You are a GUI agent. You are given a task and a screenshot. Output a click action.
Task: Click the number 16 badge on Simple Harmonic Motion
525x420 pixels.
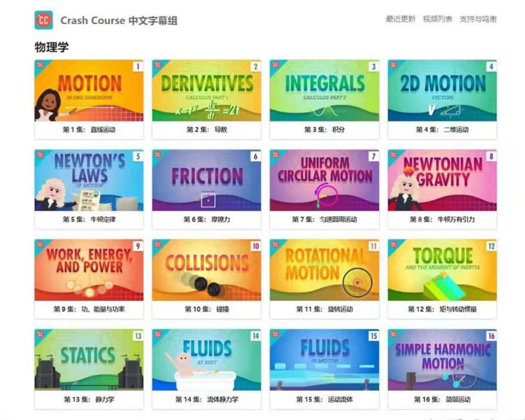491,336
